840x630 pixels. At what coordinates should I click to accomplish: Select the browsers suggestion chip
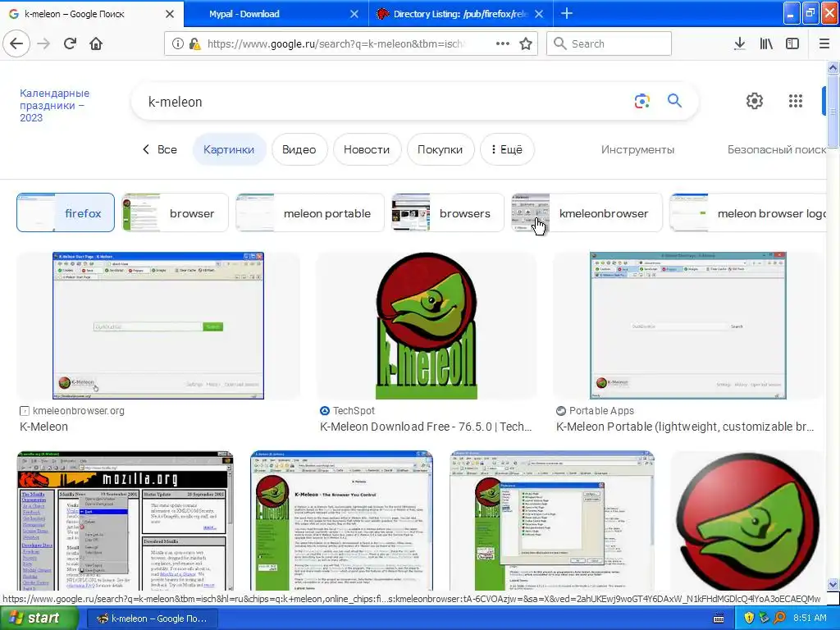pos(447,212)
